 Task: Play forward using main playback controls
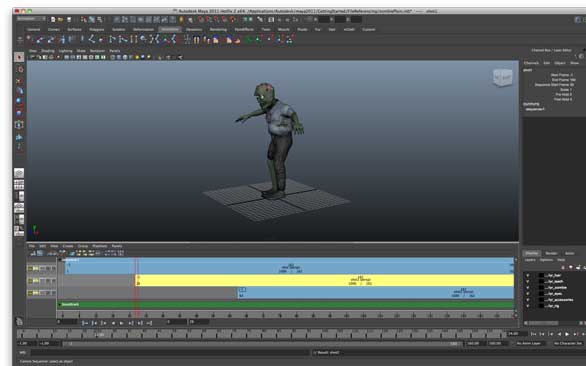pyautogui.click(x=567, y=334)
